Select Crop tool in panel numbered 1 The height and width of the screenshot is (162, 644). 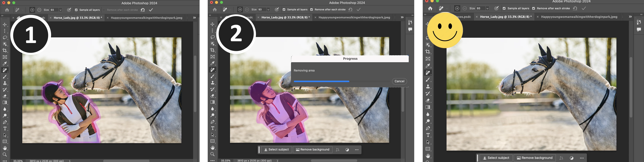click(x=5, y=50)
